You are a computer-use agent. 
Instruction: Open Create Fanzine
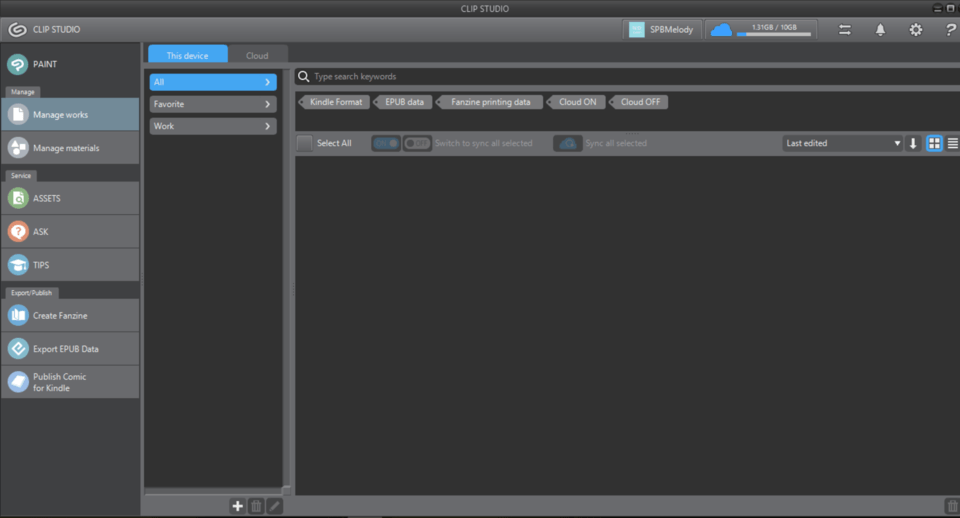[x=70, y=315]
